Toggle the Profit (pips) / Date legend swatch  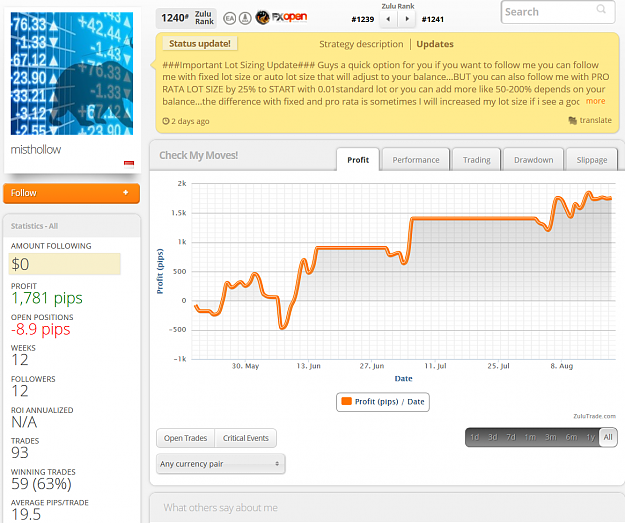[x=347, y=401]
